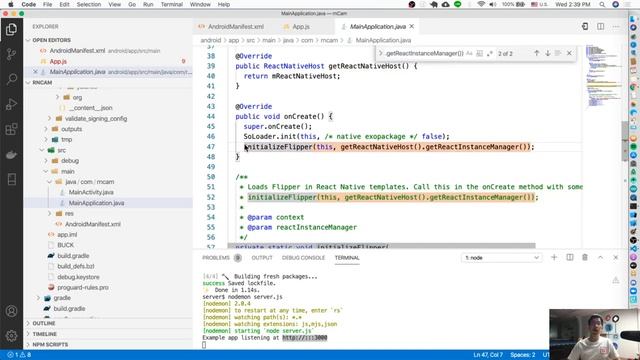Switch to the Problems panel tab

tap(216, 258)
